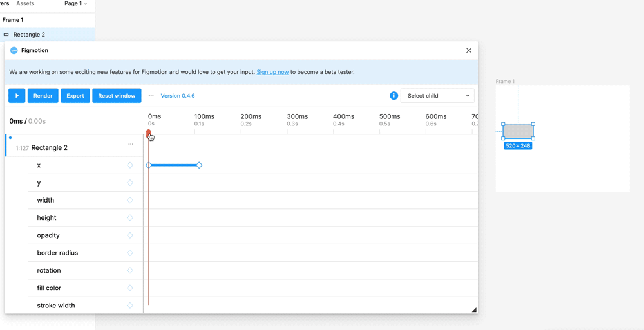This screenshot has height=330, width=644.
Task: Open the Select child dropdown
Action: click(437, 96)
